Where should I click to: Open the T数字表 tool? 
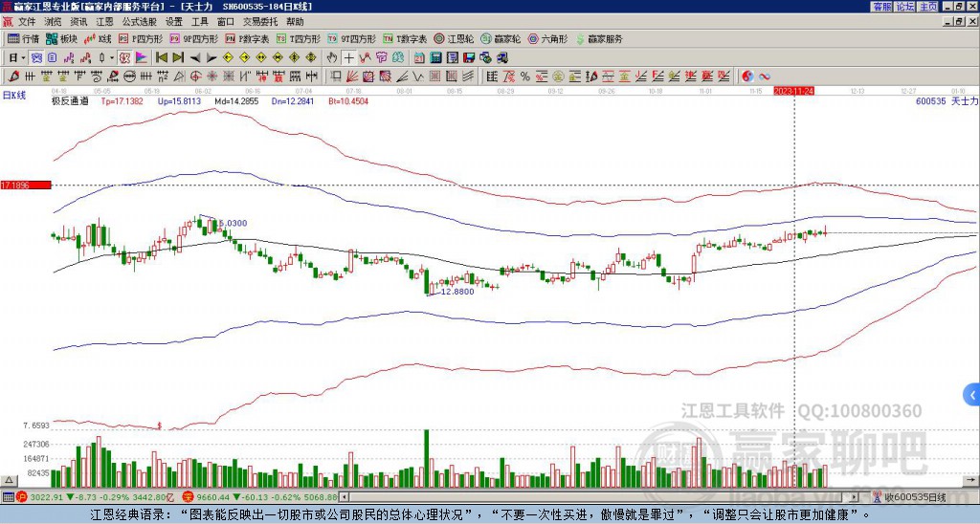[405, 38]
